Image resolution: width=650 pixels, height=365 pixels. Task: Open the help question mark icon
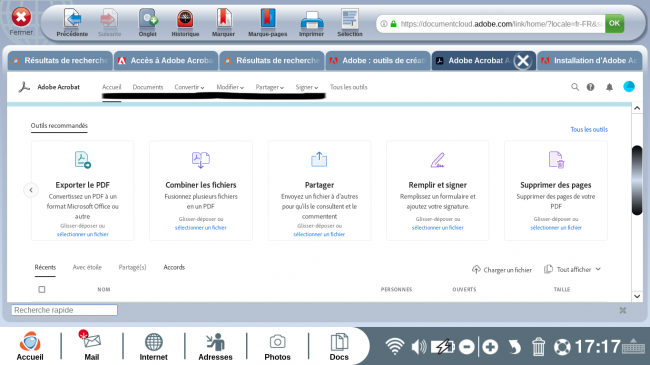click(x=590, y=87)
